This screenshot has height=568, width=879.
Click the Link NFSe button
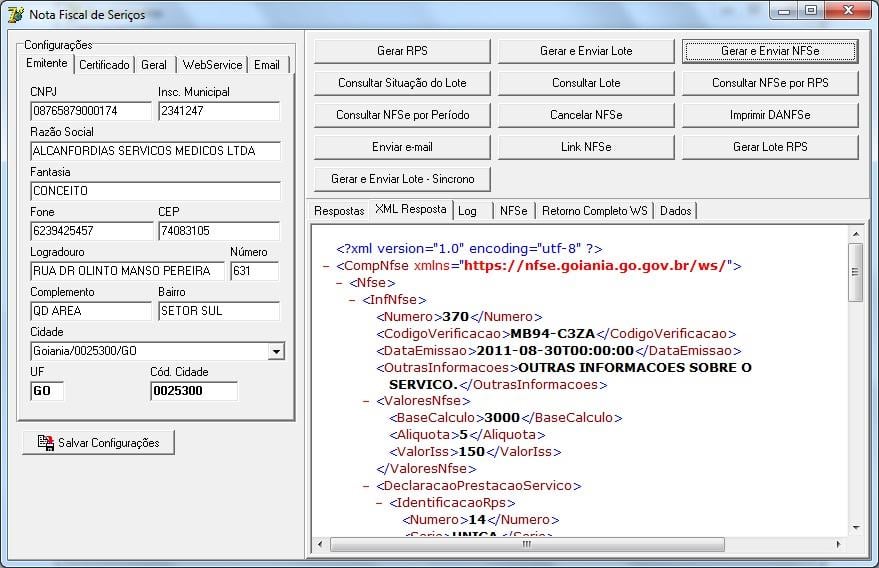(586, 147)
